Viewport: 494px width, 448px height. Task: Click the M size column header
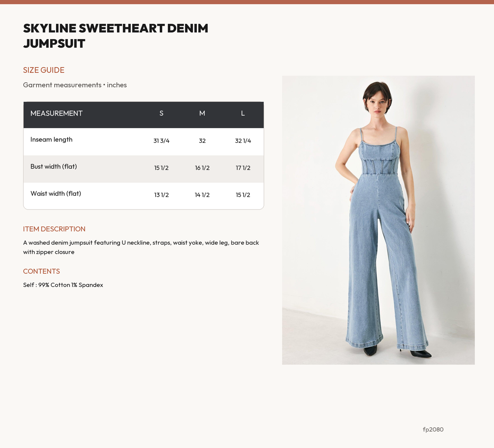click(202, 113)
